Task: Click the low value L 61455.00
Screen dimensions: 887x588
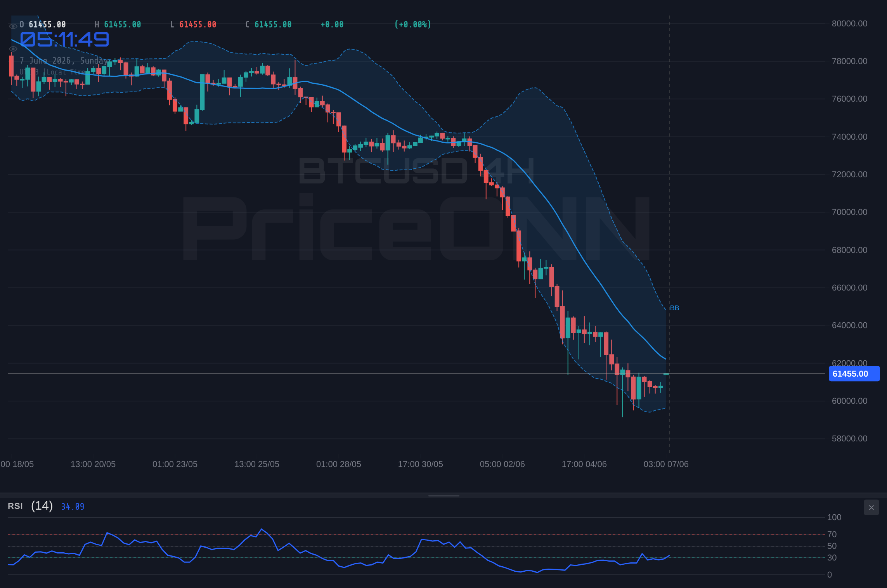Action: click(193, 24)
